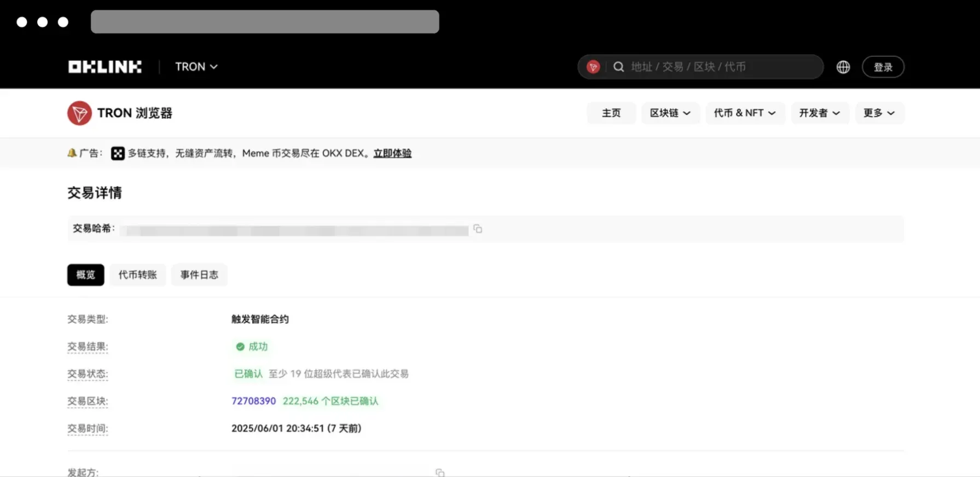Image resolution: width=980 pixels, height=477 pixels.
Task: Click the red TRON icon in search bar
Action: tap(593, 67)
